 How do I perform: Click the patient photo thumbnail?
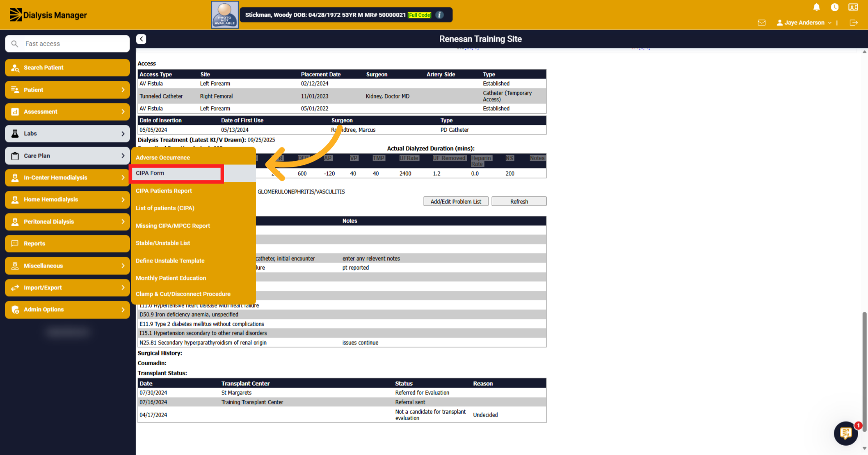225,15
